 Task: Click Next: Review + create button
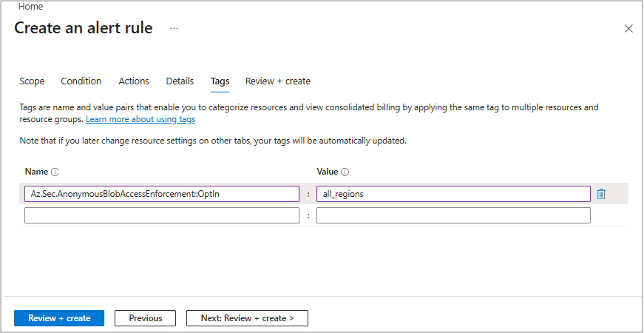click(x=247, y=318)
